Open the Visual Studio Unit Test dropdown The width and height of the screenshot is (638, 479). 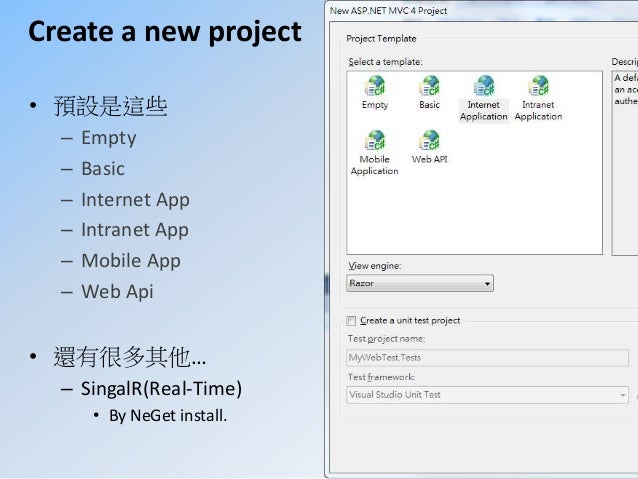(487, 395)
